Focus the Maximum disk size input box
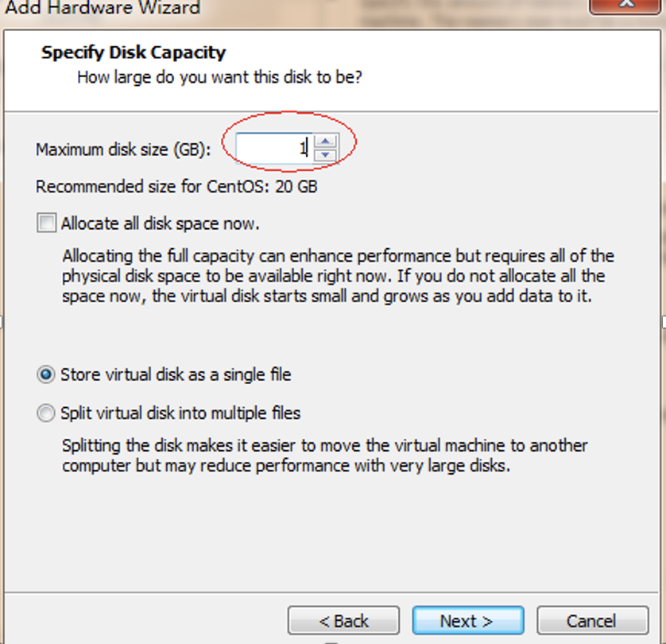 click(x=274, y=148)
